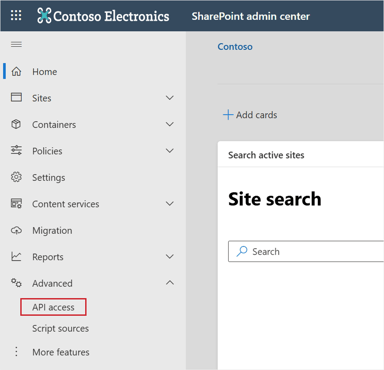Image resolution: width=384 pixels, height=370 pixels.
Task: Expand the Content services chevron
Action: click(x=170, y=203)
